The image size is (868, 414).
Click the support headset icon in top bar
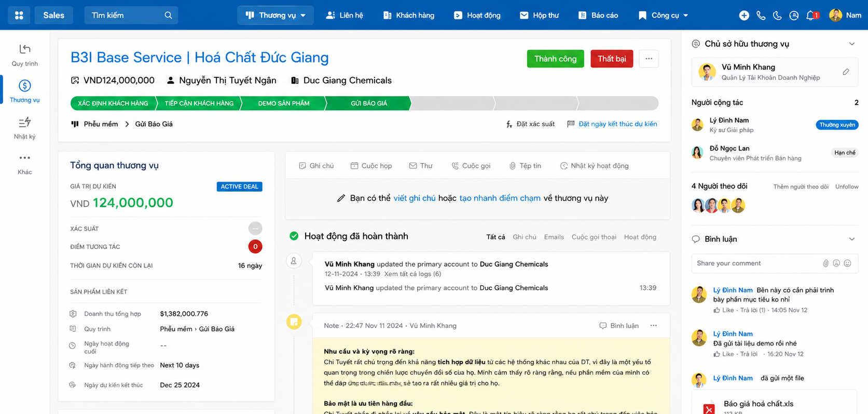click(x=794, y=15)
